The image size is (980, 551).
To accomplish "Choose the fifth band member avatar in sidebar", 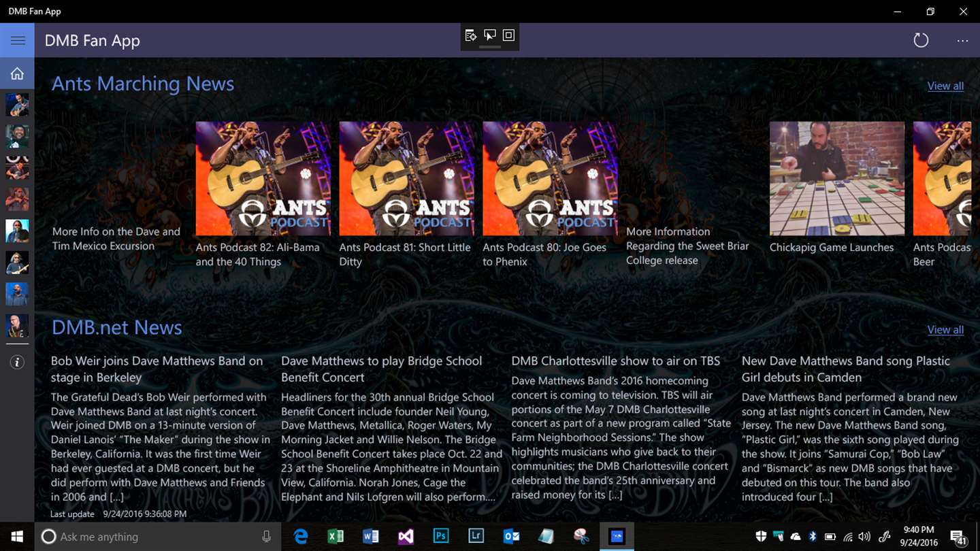I will click(x=17, y=231).
